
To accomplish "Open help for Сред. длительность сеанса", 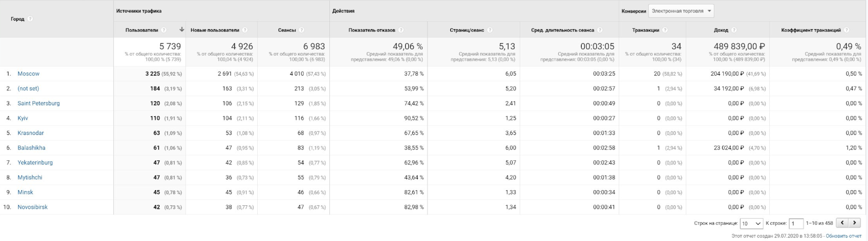I will [x=599, y=30].
